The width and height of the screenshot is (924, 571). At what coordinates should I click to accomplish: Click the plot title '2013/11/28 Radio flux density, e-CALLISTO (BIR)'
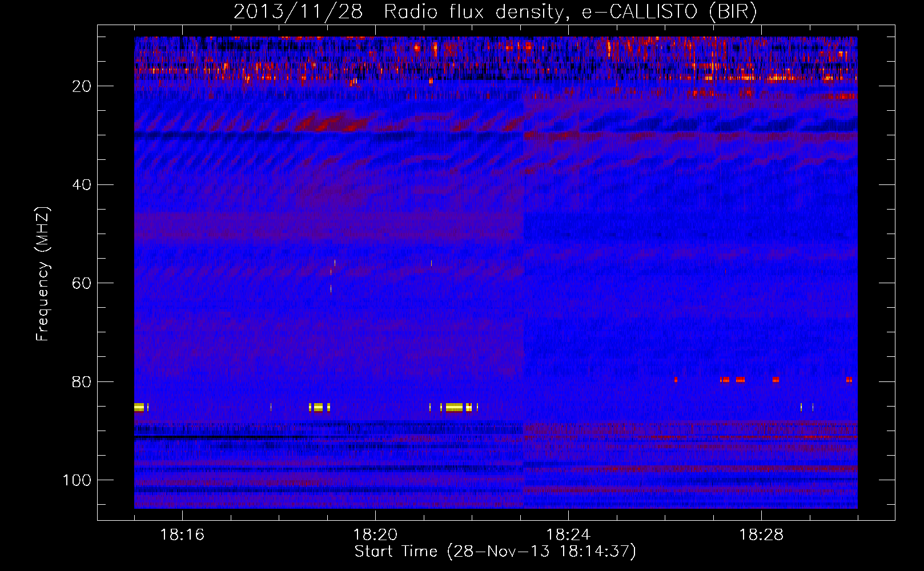coord(495,12)
